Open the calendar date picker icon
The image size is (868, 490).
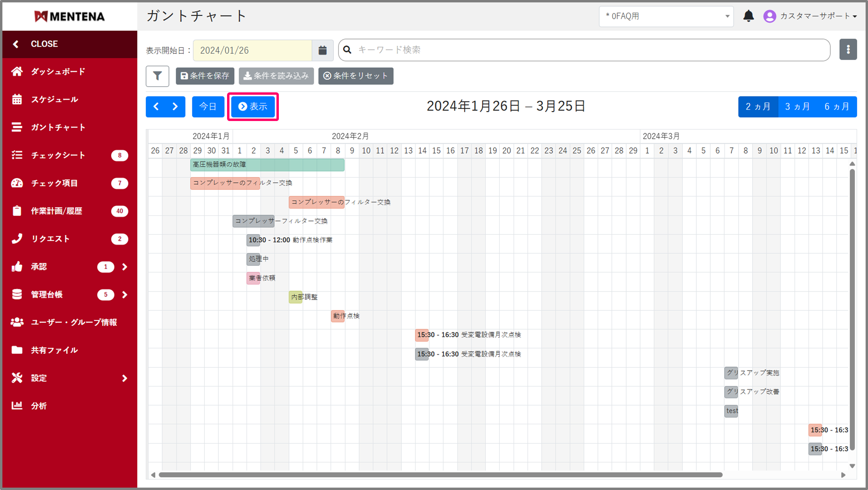pos(322,50)
